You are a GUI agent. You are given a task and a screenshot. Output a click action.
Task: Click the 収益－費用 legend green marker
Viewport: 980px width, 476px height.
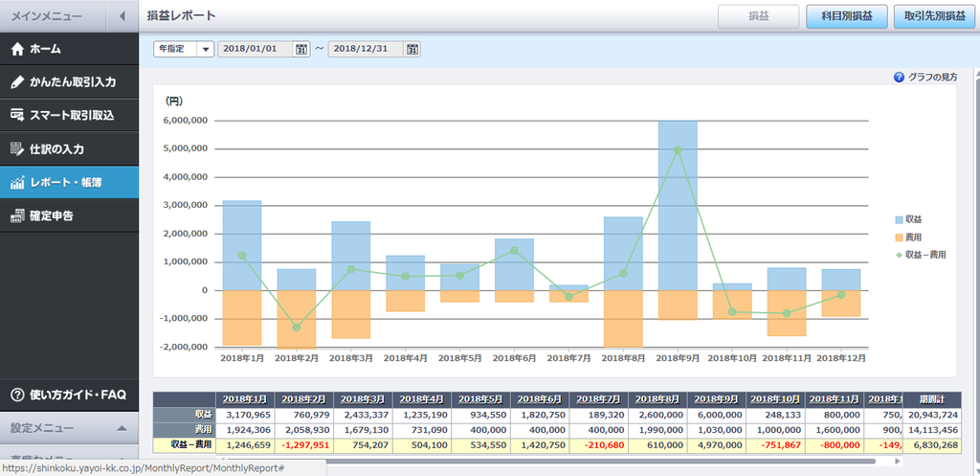[x=899, y=255]
